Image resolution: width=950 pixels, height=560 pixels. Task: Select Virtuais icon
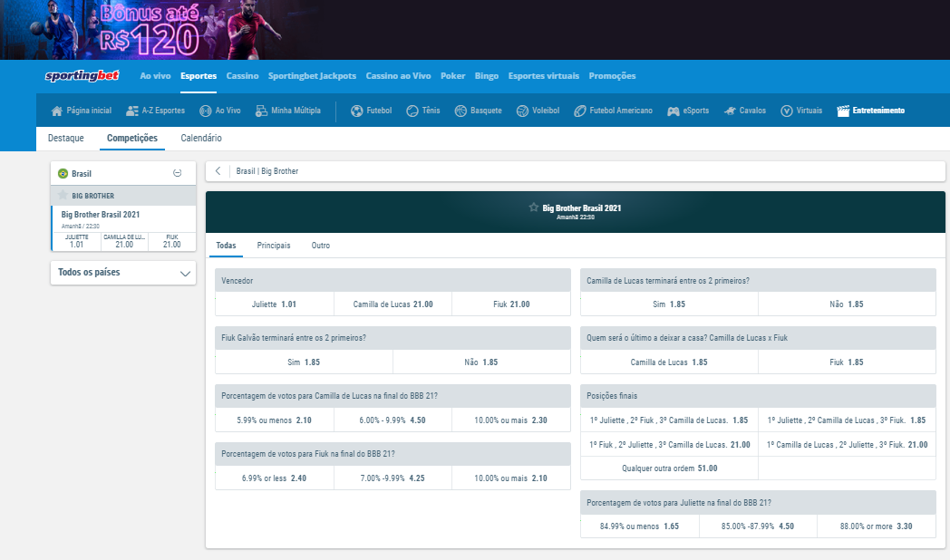tap(787, 111)
